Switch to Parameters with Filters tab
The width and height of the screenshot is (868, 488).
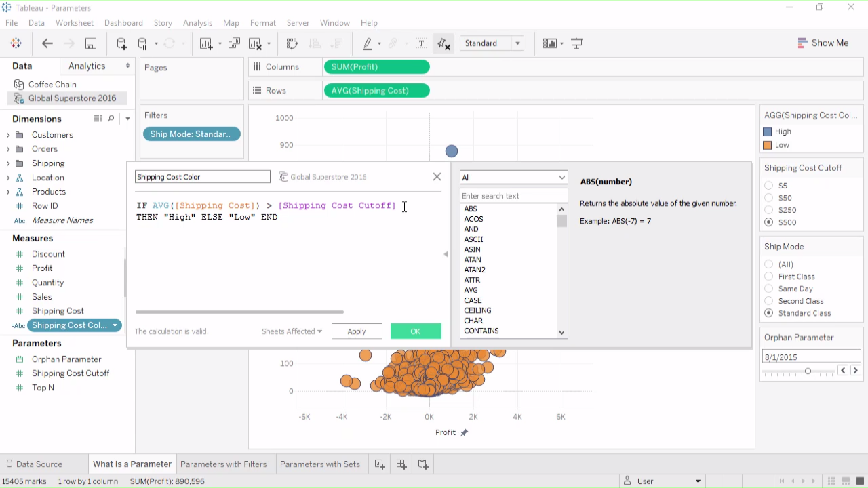click(x=223, y=464)
